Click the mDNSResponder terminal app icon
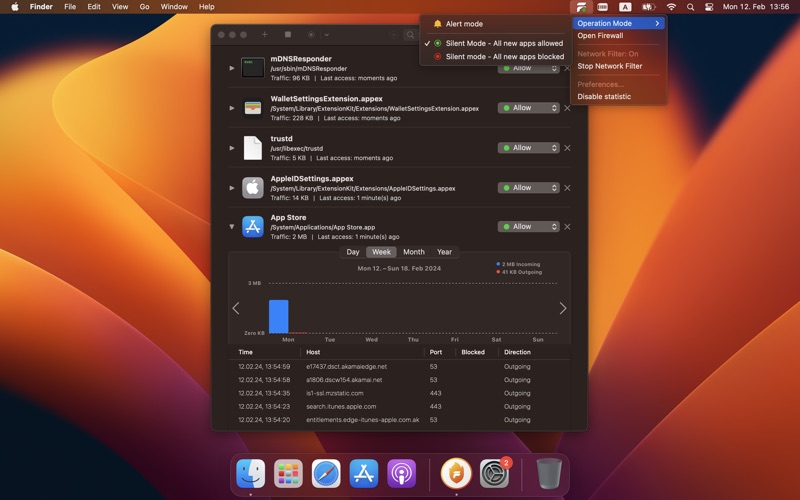Viewport: 800px width, 500px height. coord(253,67)
